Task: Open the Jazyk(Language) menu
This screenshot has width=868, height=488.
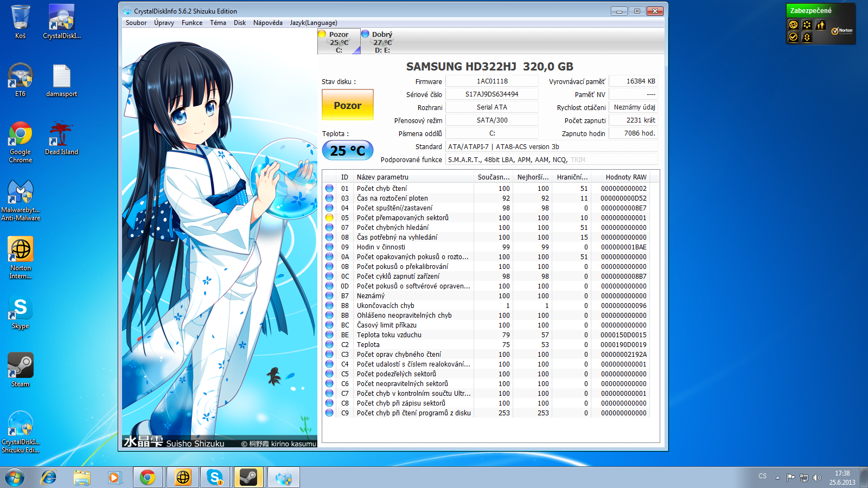Action: click(x=314, y=23)
